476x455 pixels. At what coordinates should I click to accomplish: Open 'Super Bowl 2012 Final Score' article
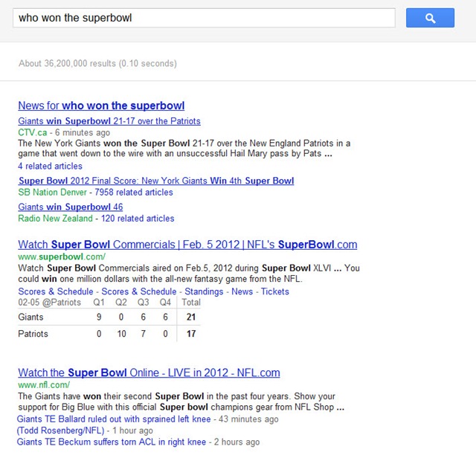pos(155,181)
